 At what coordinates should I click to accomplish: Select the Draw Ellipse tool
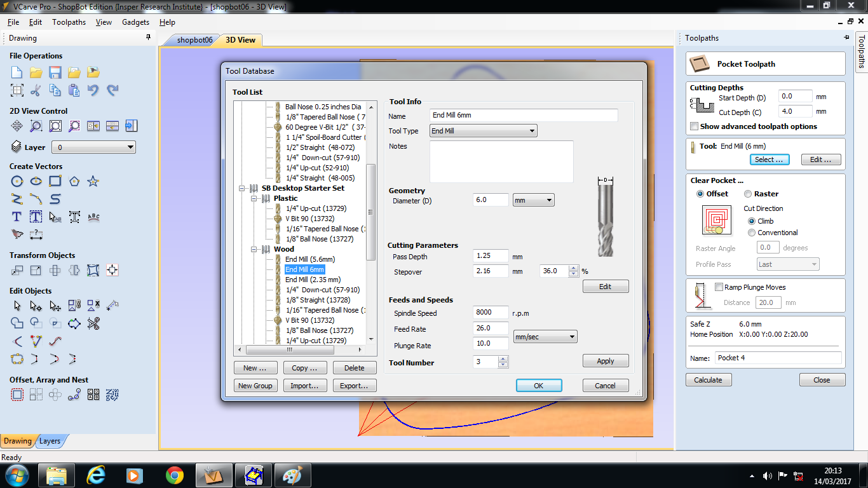pyautogui.click(x=36, y=182)
